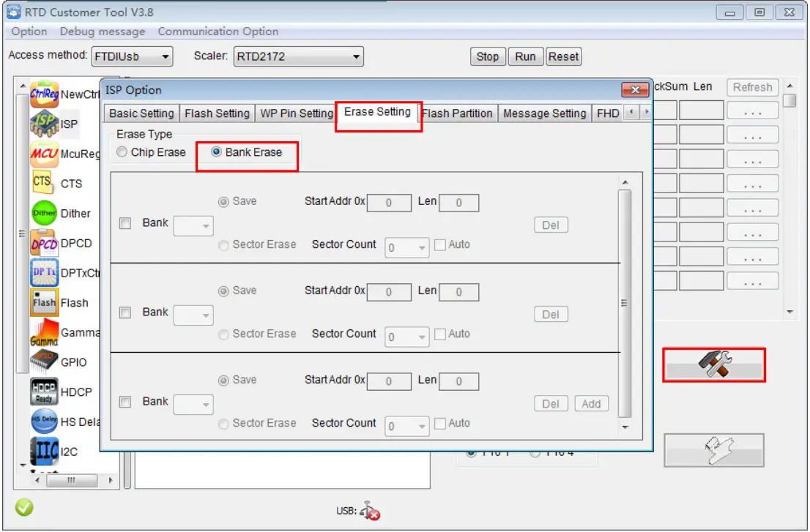Click the hand pointer button below tools button
Viewport: 810px width, 532px height.
714,450
